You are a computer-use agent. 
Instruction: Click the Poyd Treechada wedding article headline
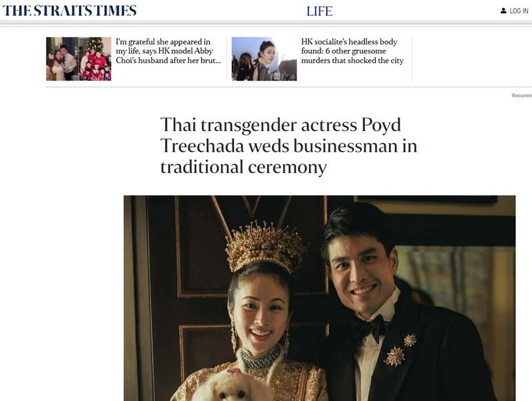(289, 146)
